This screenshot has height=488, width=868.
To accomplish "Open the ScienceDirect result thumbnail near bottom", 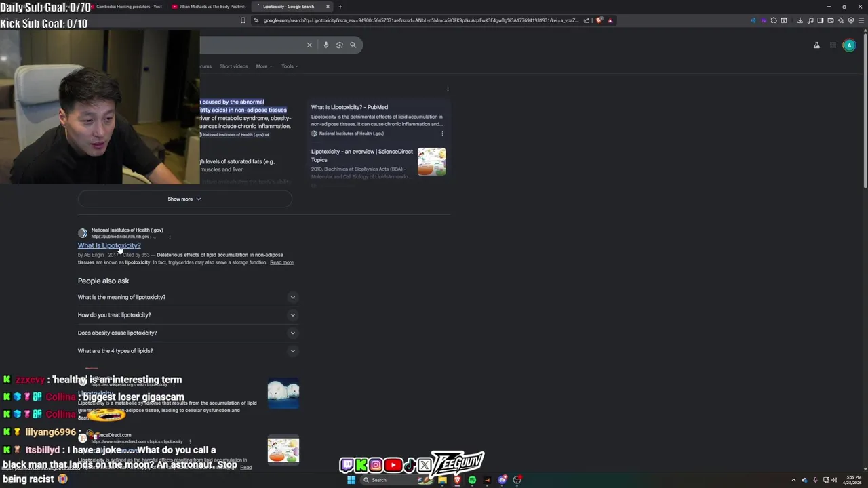I will 283,451.
